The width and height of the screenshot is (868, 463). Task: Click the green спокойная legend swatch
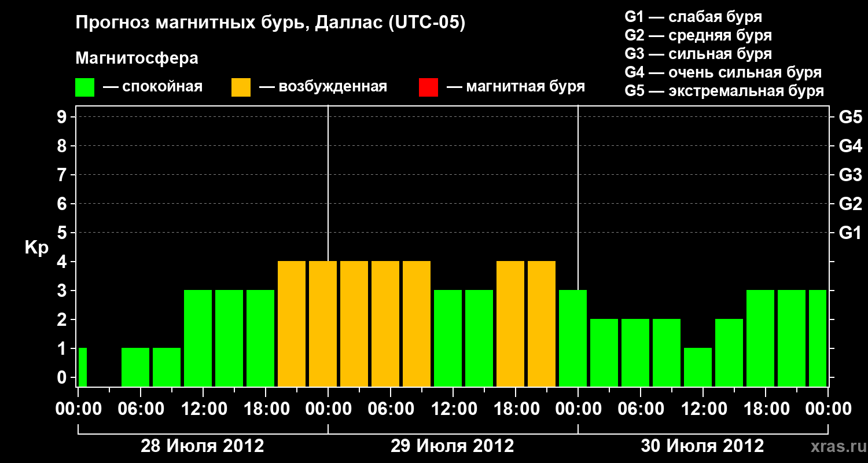coord(84,87)
